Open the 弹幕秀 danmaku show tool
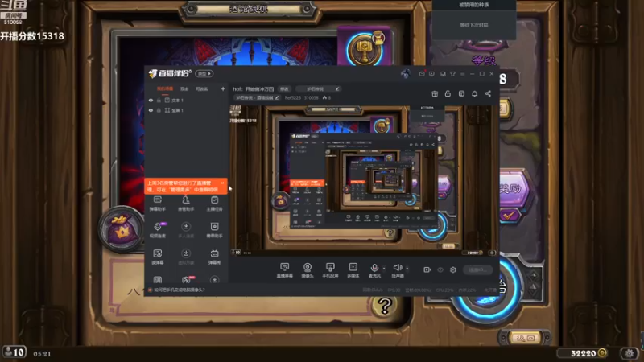This screenshot has height=362, width=644. (x=214, y=257)
